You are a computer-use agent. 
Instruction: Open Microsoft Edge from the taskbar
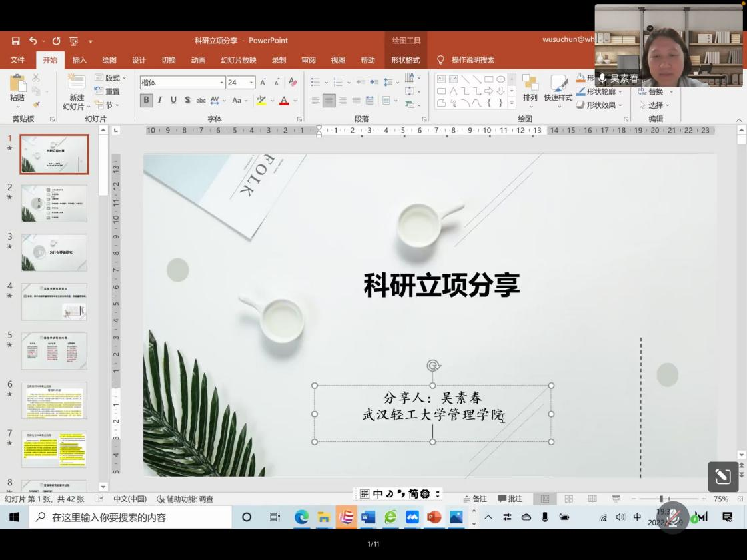point(301,517)
